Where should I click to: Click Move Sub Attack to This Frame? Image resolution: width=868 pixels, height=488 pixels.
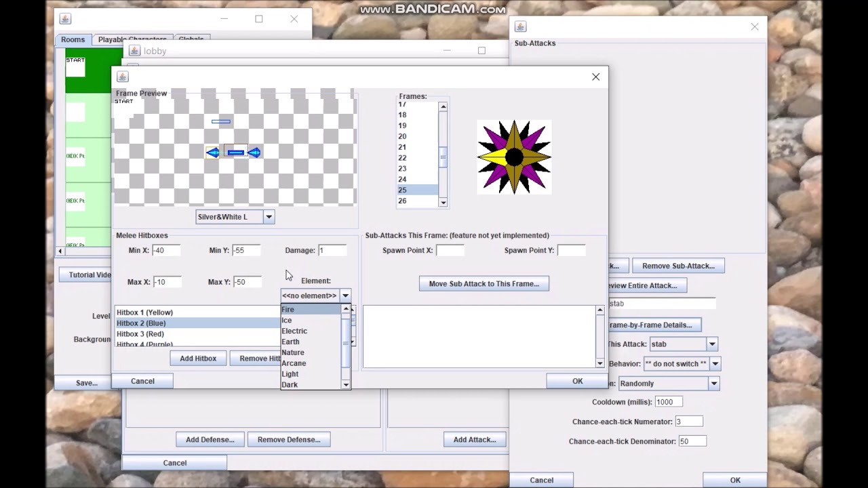[x=484, y=284]
